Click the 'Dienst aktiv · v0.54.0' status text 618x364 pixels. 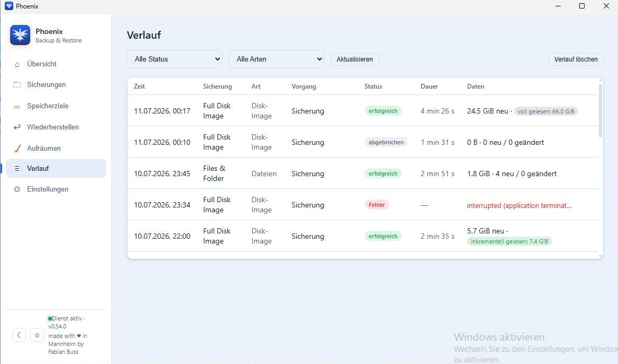click(67, 322)
